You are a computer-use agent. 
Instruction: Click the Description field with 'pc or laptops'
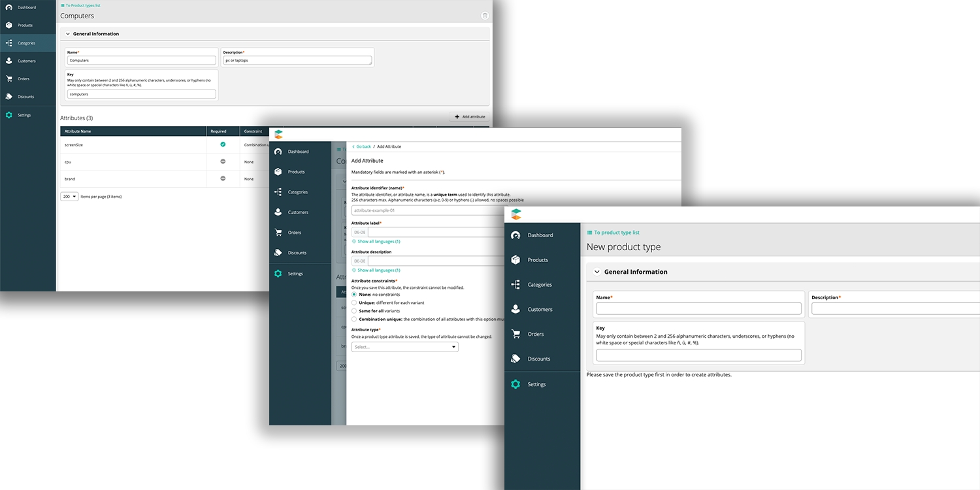coord(297,60)
